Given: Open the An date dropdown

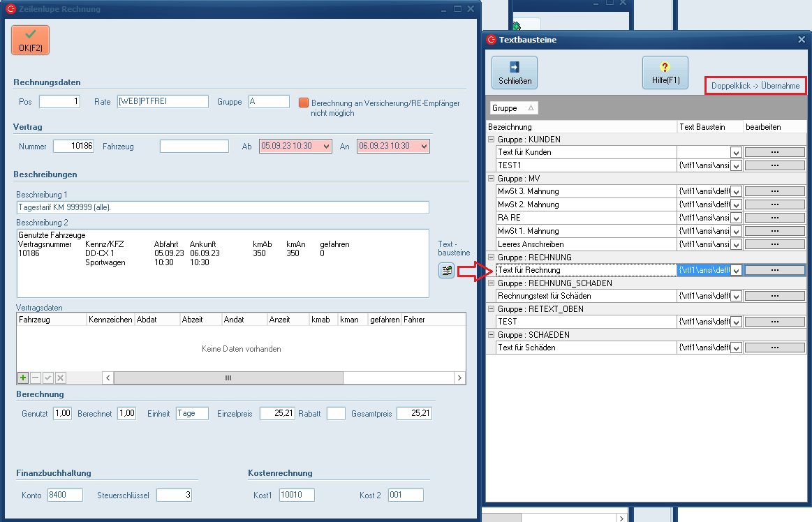Looking at the screenshot, I should (424, 147).
